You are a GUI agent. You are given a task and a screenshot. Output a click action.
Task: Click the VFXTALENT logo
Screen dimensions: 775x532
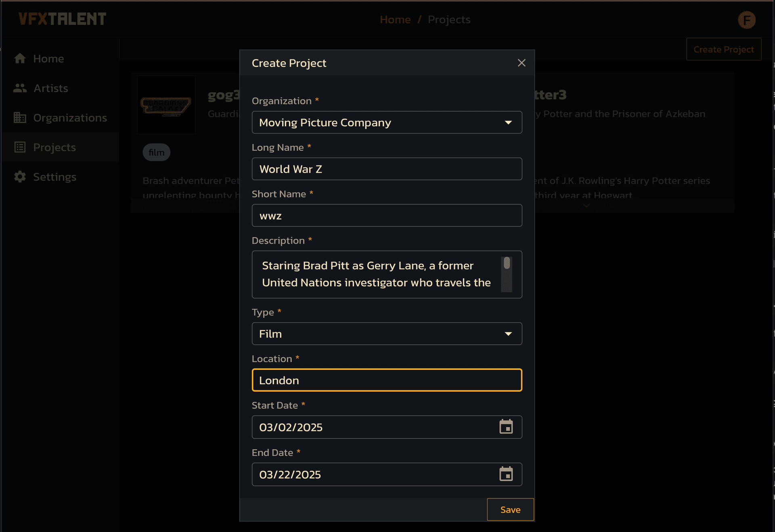pyautogui.click(x=63, y=19)
